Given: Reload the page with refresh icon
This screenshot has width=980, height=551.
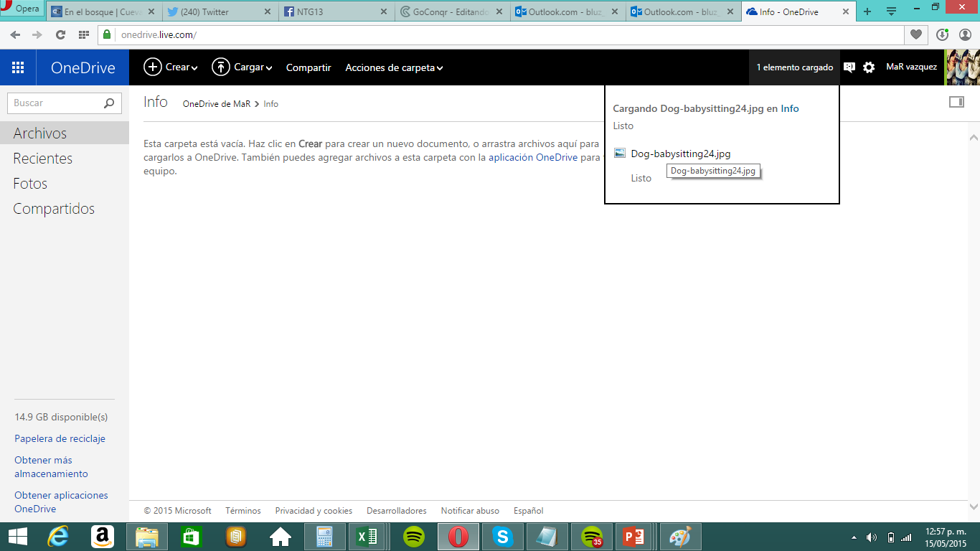Looking at the screenshot, I should click(x=60, y=34).
